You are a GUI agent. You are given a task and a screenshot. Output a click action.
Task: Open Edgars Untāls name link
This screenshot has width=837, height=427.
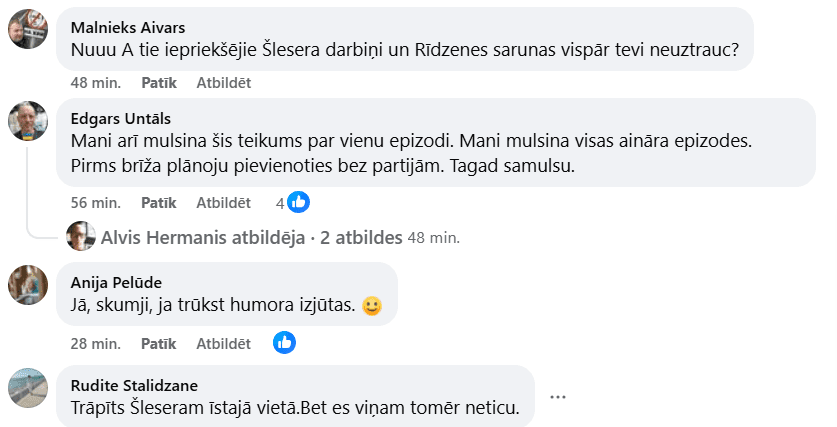tap(118, 117)
